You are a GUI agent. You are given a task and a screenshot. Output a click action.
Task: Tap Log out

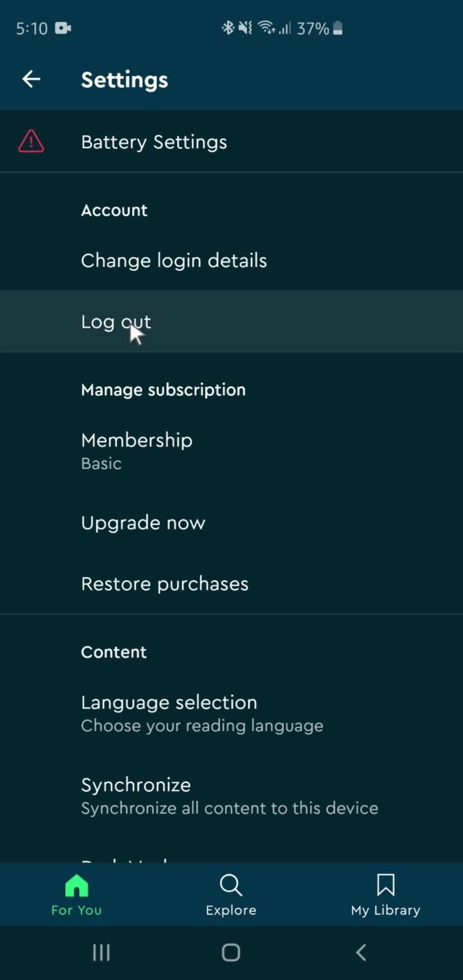pos(116,322)
